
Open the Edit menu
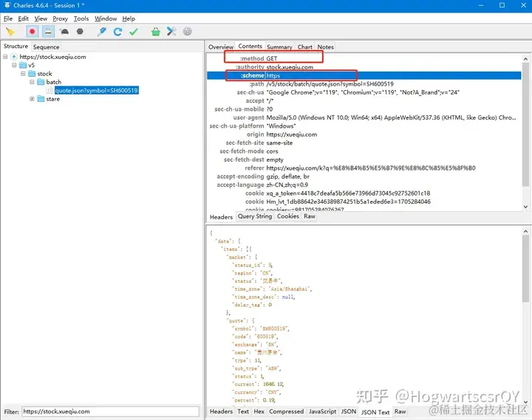[24, 18]
